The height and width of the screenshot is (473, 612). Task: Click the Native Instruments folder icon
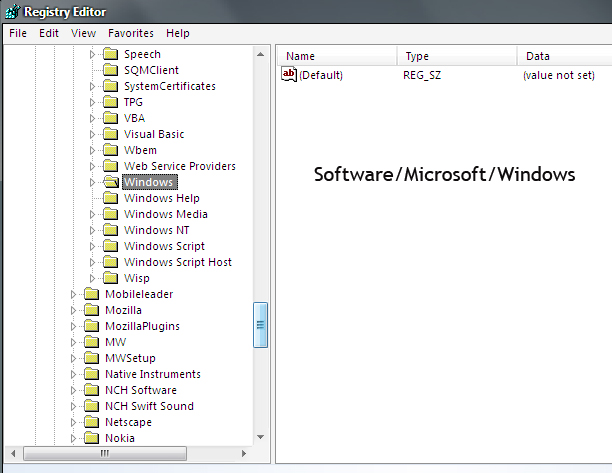pyautogui.click(x=92, y=374)
